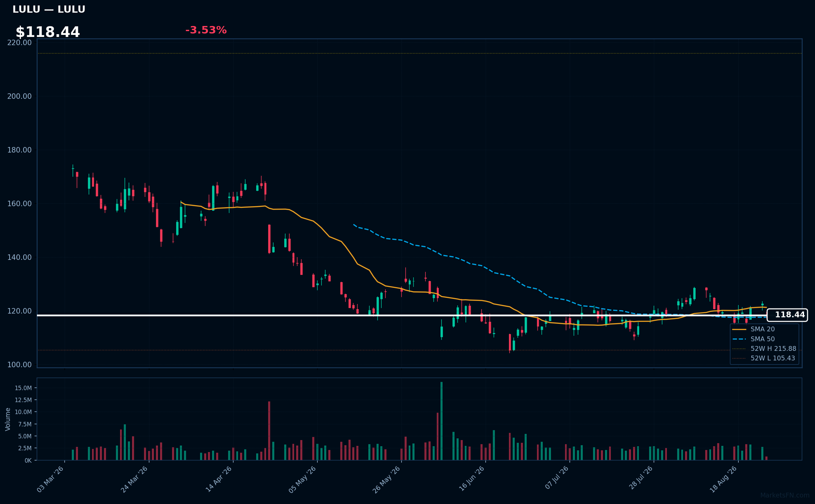Click the Volume axis title
The image size is (815, 504).
click(x=8, y=419)
